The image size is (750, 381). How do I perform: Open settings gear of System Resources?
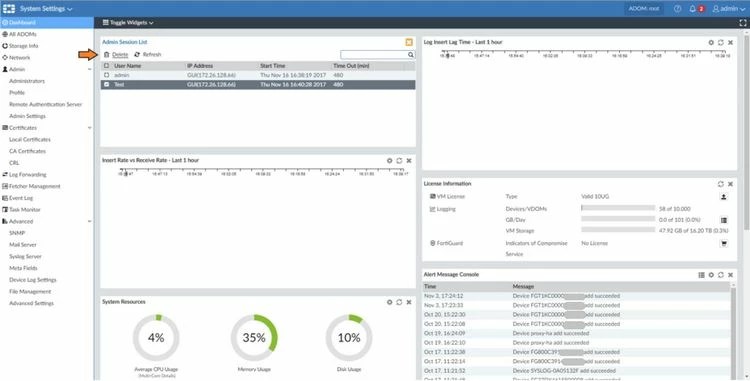click(x=390, y=302)
